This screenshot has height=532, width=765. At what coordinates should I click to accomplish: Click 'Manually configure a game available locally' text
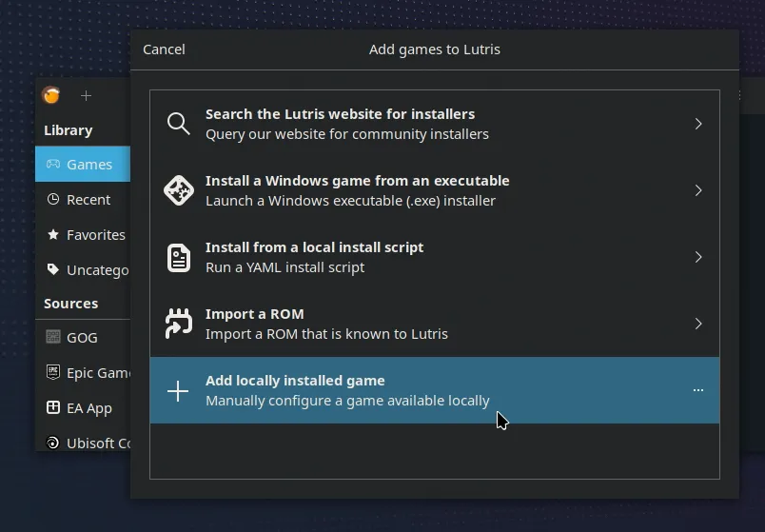347,401
